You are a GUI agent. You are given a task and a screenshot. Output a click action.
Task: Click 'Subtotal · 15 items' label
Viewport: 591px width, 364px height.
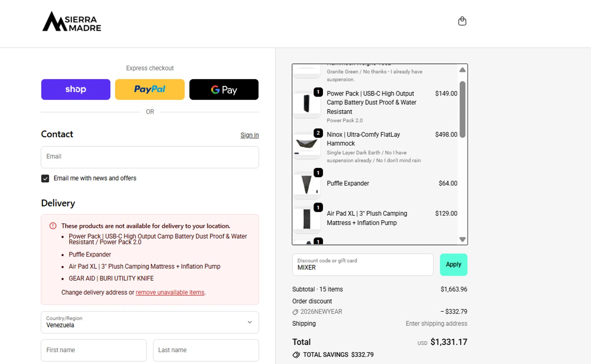click(318, 289)
